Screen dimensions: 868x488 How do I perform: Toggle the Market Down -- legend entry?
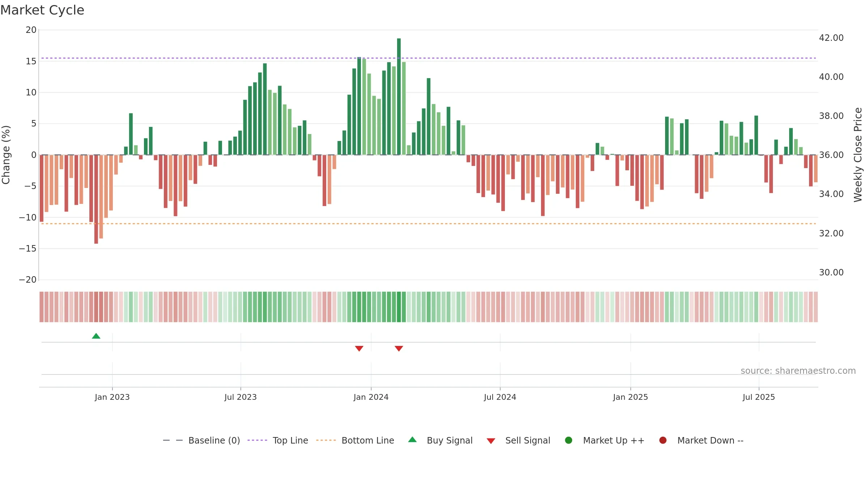click(x=701, y=440)
